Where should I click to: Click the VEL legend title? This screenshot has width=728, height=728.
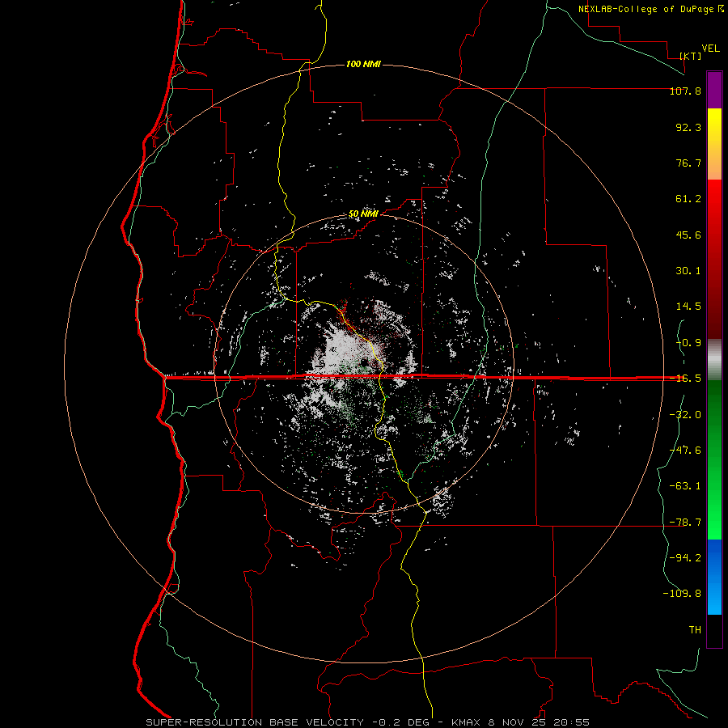tap(710, 49)
